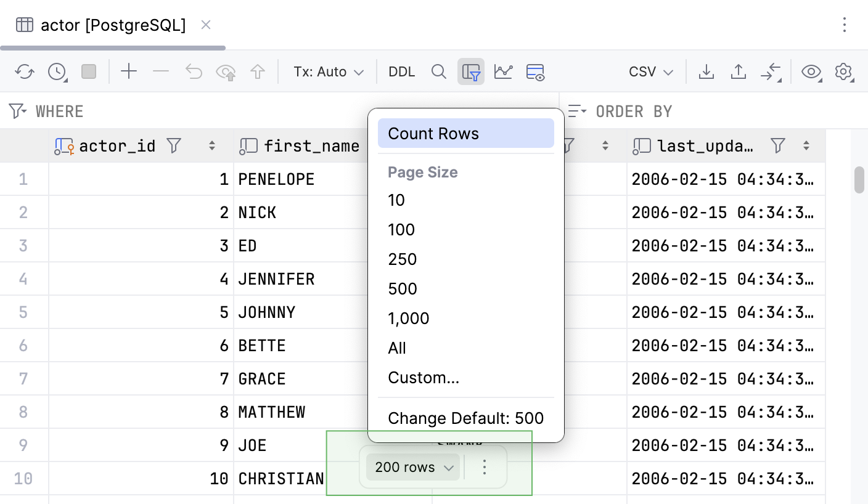
Task: Select Count Rows from the menu
Action: 465,133
